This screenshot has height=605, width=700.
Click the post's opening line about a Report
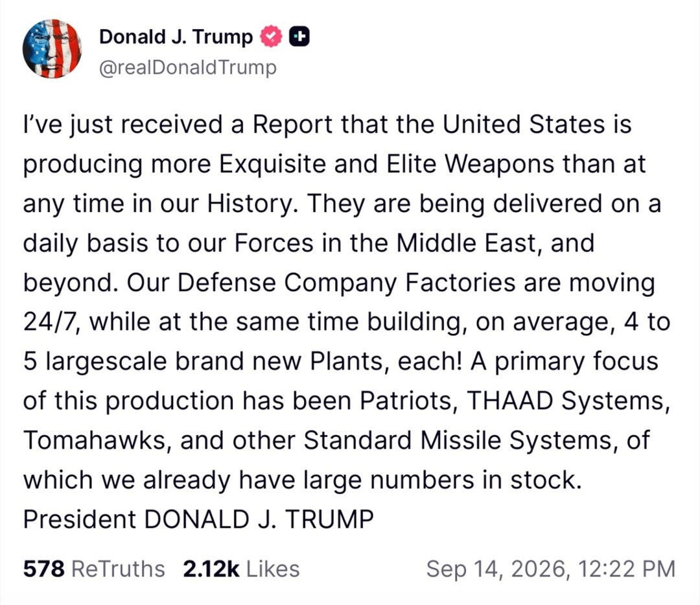point(327,125)
